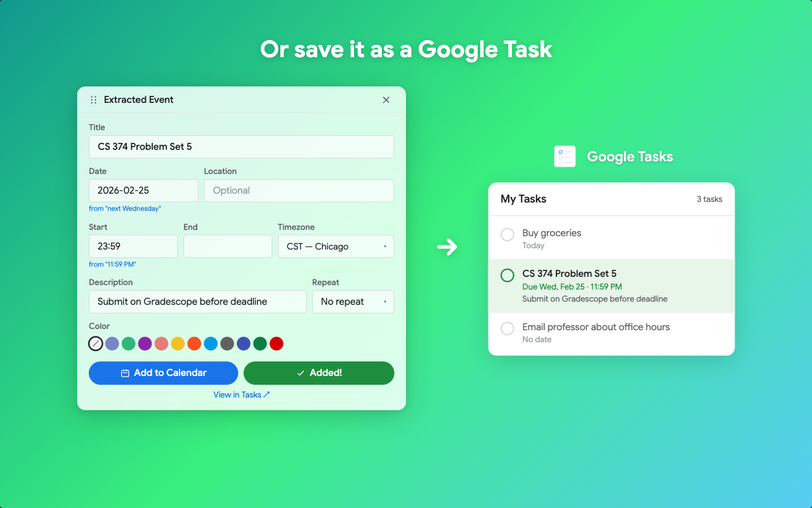Viewport: 812px width, 508px height.
Task: Edit the Title field CS 374 Problem Set 5
Action: point(241,147)
